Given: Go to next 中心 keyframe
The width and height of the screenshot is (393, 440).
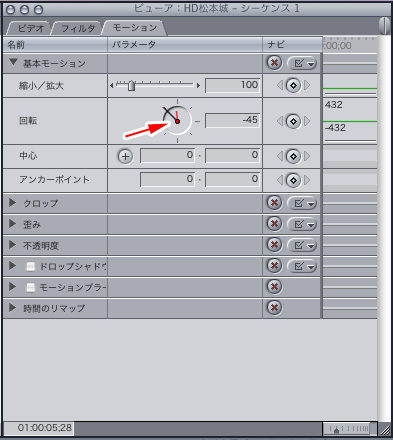Looking at the screenshot, I should click(307, 156).
